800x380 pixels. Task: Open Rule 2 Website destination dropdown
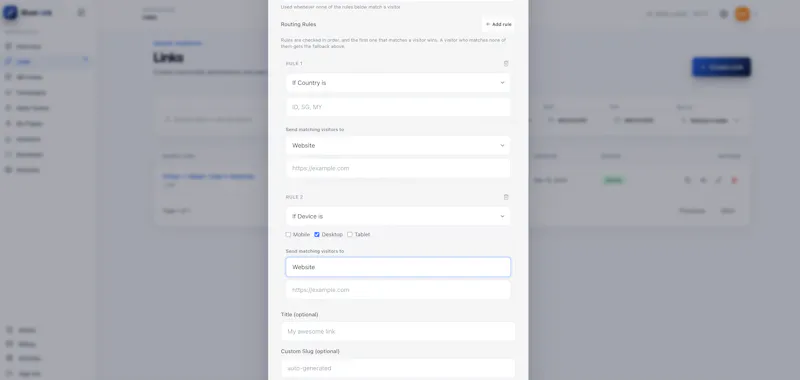coord(398,267)
